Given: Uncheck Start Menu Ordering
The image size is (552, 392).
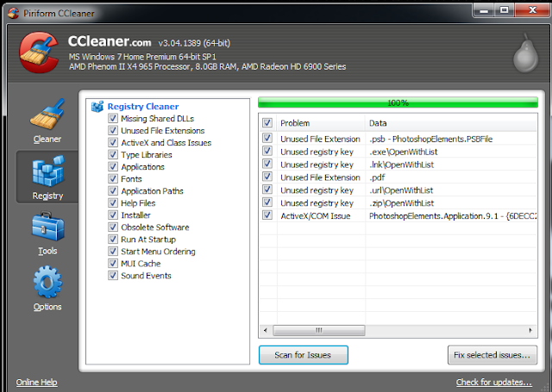Looking at the screenshot, I should pos(113,251).
